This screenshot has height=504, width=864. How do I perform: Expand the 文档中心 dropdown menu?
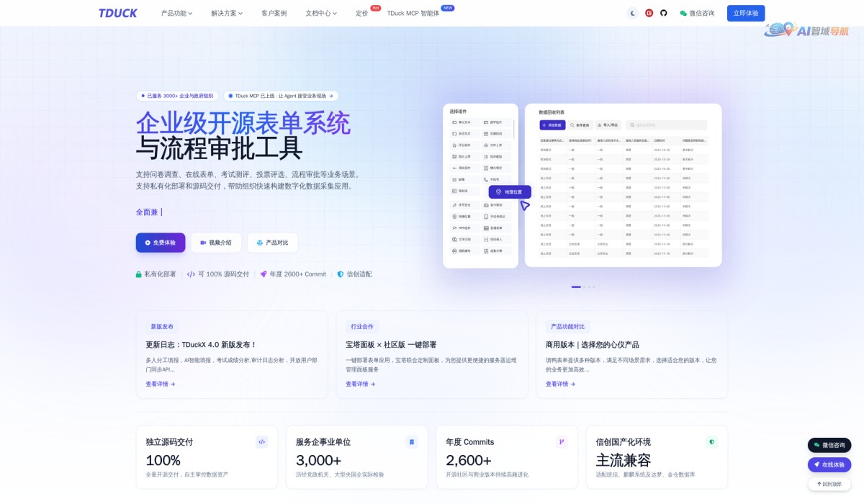[x=321, y=13]
